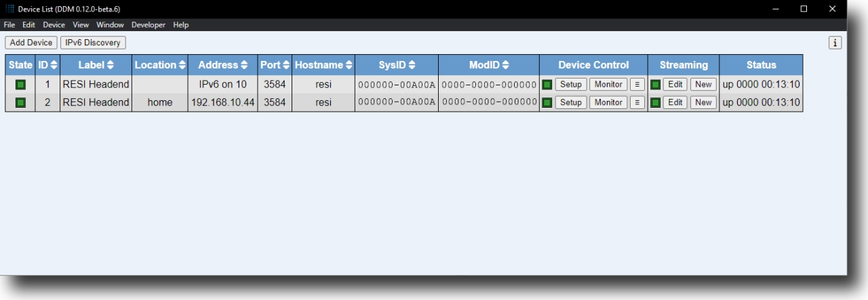Open Setup for device 1
The image size is (868, 300).
point(571,85)
